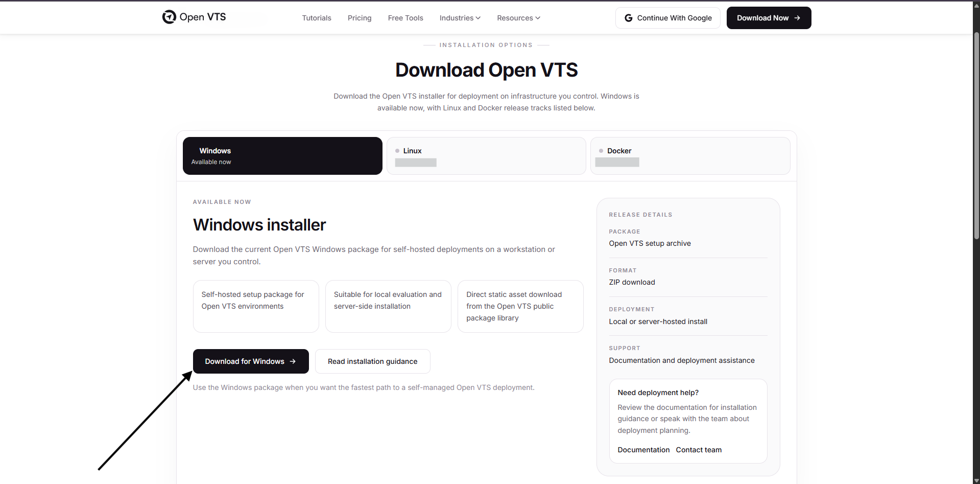Switch to the Linux tab
Screen dimensions: 980x484
[x=486, y=156]
